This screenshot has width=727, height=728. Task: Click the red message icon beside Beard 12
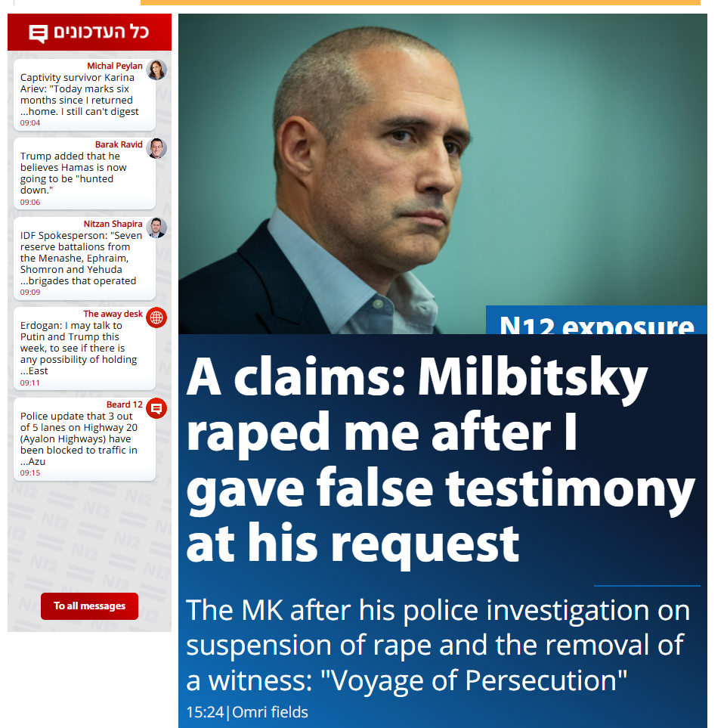pos(156,408)
